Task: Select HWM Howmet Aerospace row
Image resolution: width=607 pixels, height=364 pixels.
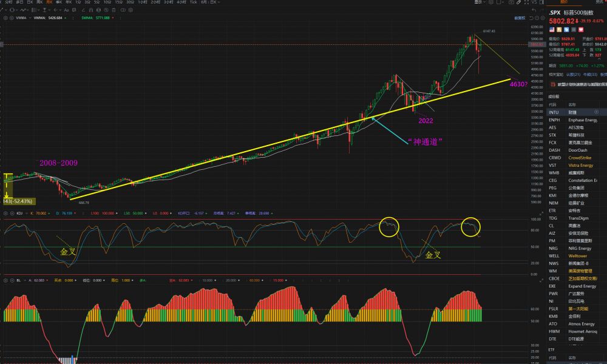Action: click(x=577, y=331)
